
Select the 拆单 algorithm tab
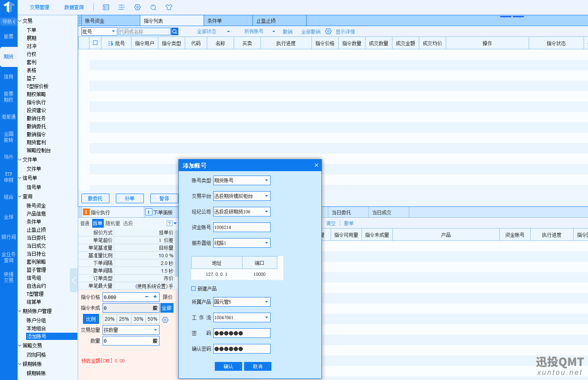click(x=97, y=223)
